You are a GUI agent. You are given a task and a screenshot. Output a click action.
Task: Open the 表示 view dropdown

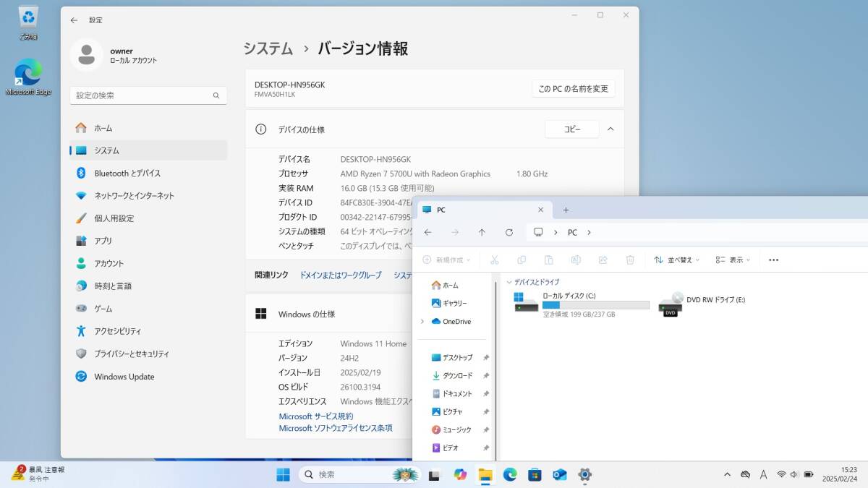click(733, 260)
